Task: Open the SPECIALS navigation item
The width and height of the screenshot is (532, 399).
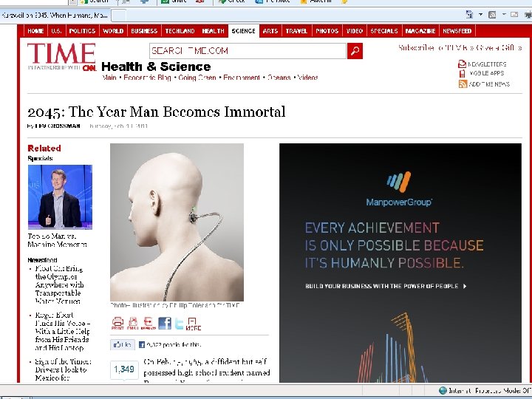Action: [384, 31]
